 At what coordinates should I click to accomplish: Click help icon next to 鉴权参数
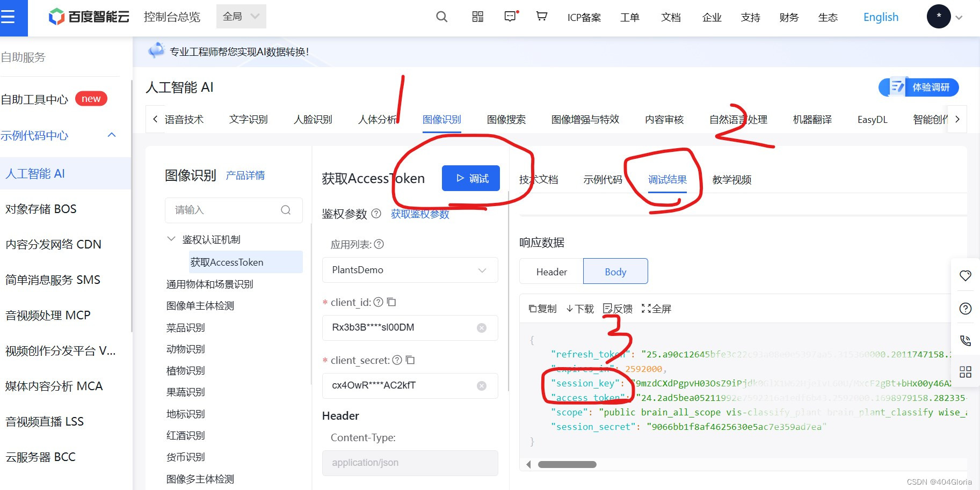pos(376,214)
